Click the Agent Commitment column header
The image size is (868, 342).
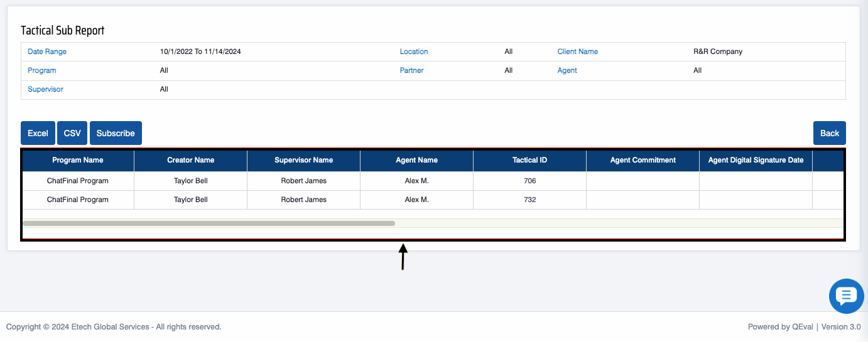pyautogui.click(x=643, y=160)
